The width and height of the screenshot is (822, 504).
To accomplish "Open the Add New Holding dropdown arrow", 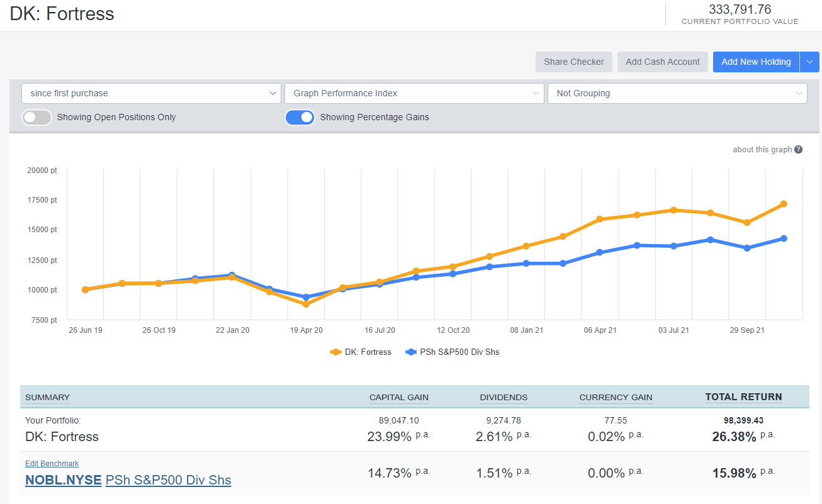I will pos(809,62).
